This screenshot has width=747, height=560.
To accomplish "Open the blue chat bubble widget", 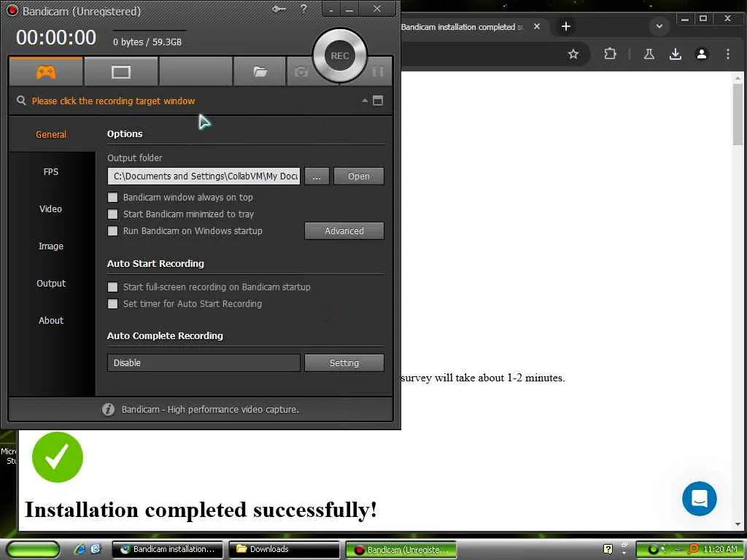I will click(x=699, y=498).
